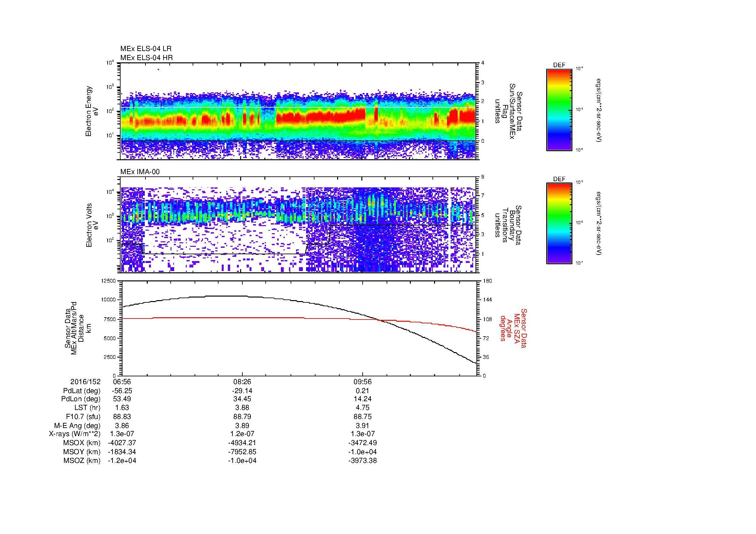
Task: Click the PdLat value '-56.25'
Action: coord(122,391)
